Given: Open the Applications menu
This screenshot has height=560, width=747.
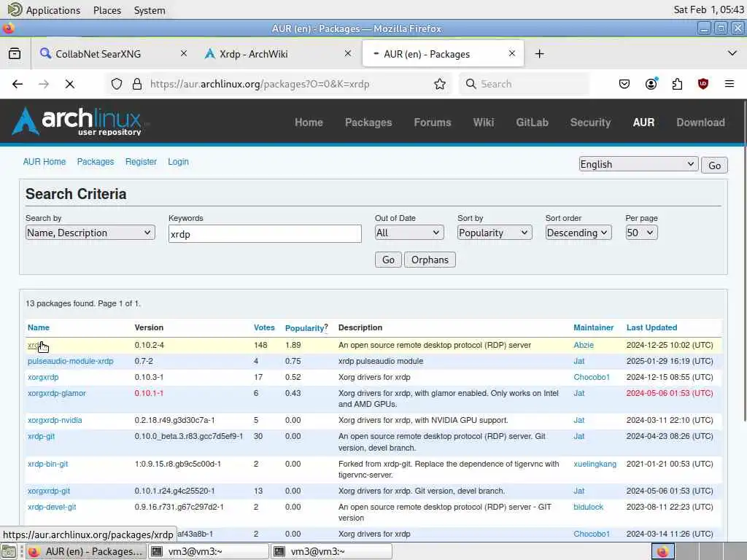Looking at the screenshot, I should pos(44,10).
